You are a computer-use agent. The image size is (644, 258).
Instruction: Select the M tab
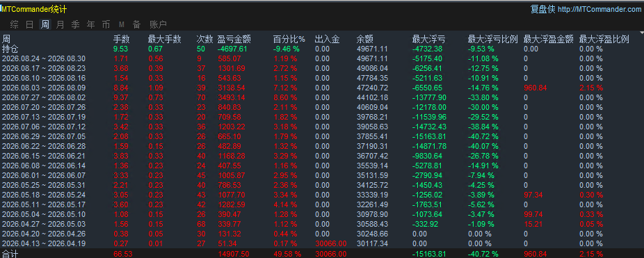pos(122,24)
